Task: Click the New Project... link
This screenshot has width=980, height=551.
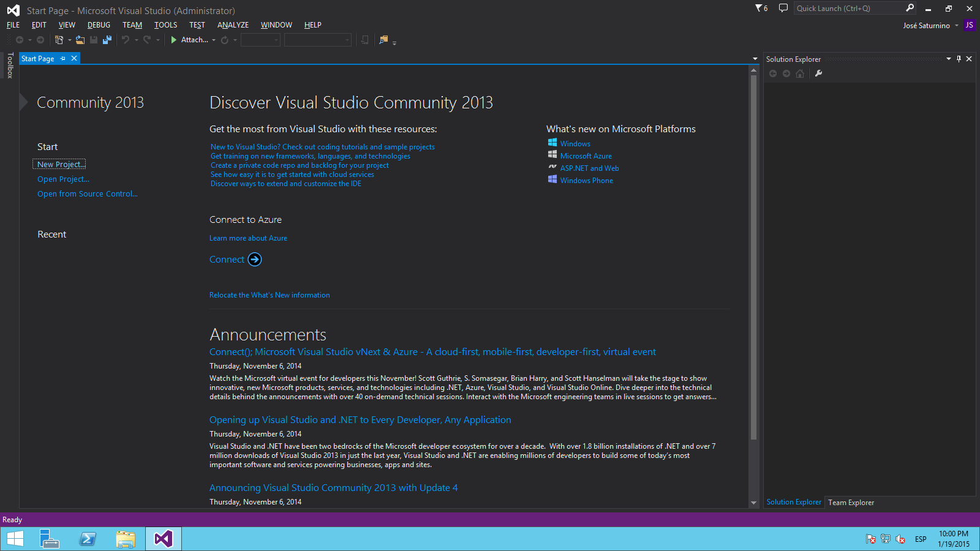Action: click(x=61, y=164)
